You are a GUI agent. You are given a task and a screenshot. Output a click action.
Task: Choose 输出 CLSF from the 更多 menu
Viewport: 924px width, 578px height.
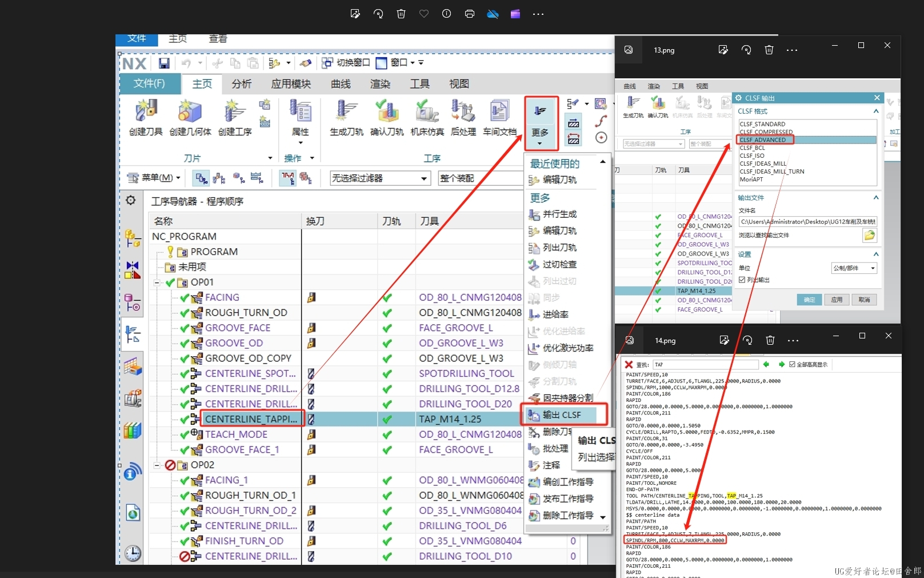(x=561, y=414)
